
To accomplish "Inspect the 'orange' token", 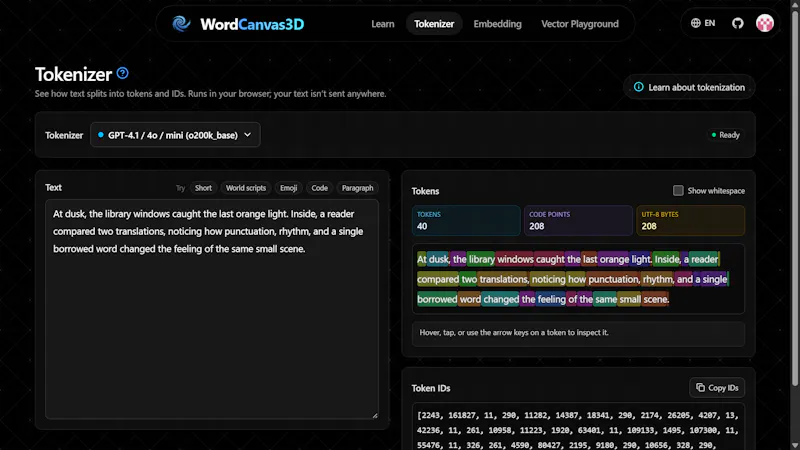I will click(x=613, y=259).
